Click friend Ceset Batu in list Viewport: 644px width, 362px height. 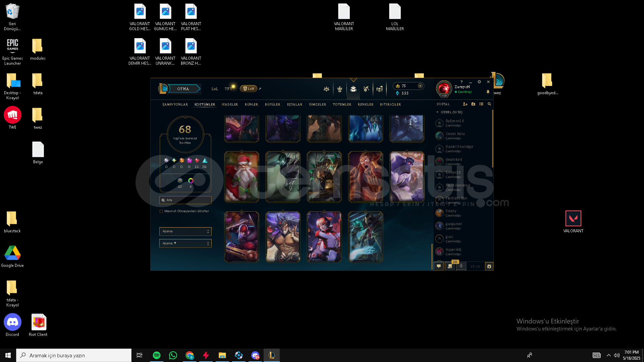coord(462,136)
